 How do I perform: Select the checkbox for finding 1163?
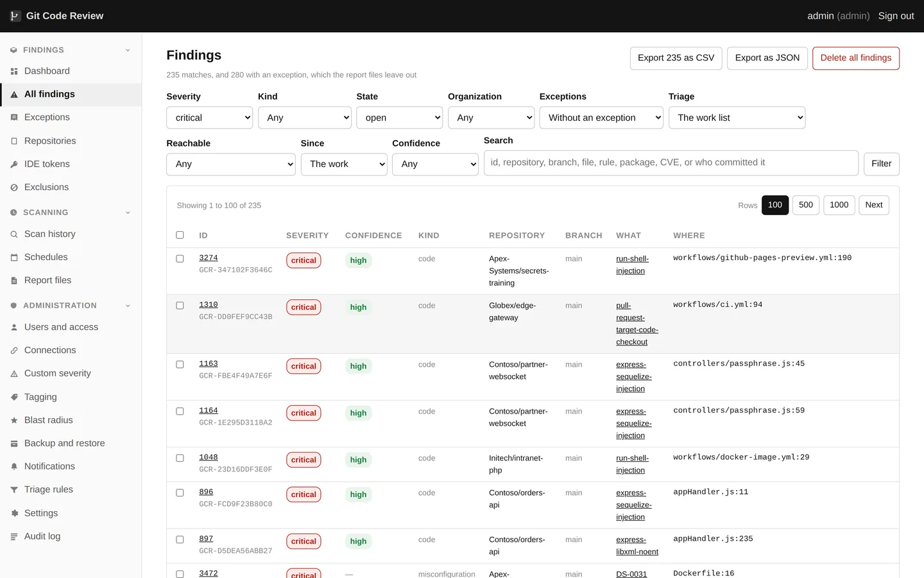180,365
